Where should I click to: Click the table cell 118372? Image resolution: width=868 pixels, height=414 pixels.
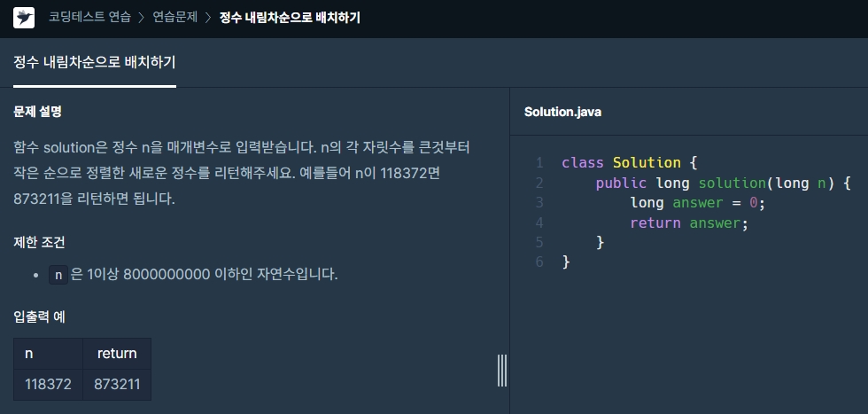[48, 384]
